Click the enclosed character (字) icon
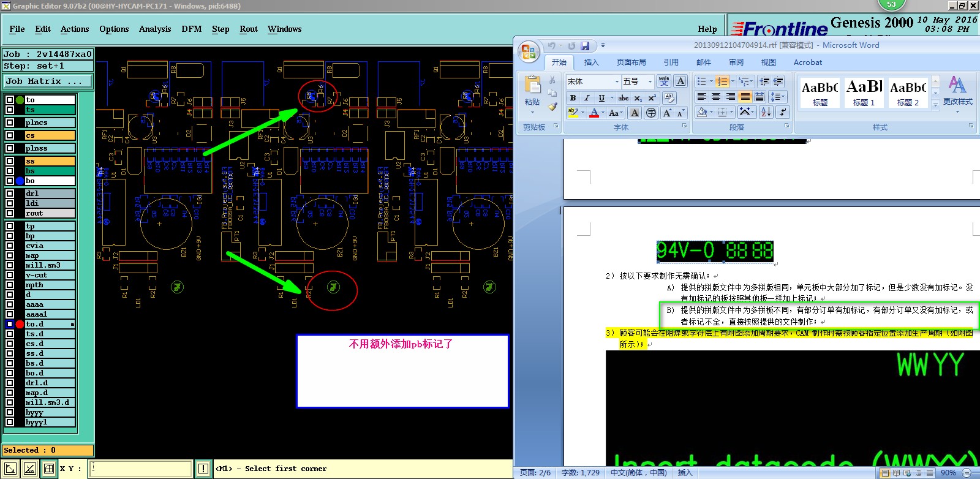Image resolution: width=980 pixels, height=479 pixels. [651, 113]
